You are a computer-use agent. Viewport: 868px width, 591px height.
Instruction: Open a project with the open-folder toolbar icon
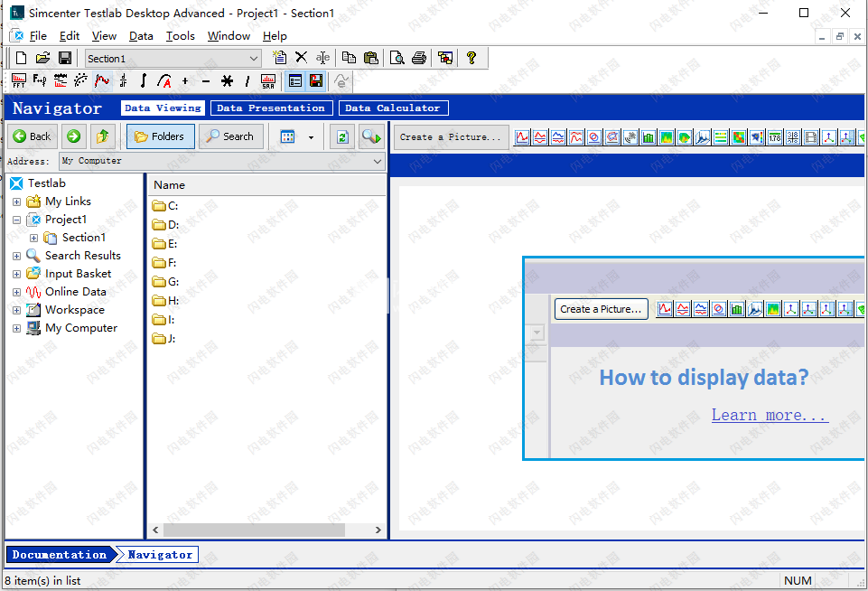pos(42,58)
